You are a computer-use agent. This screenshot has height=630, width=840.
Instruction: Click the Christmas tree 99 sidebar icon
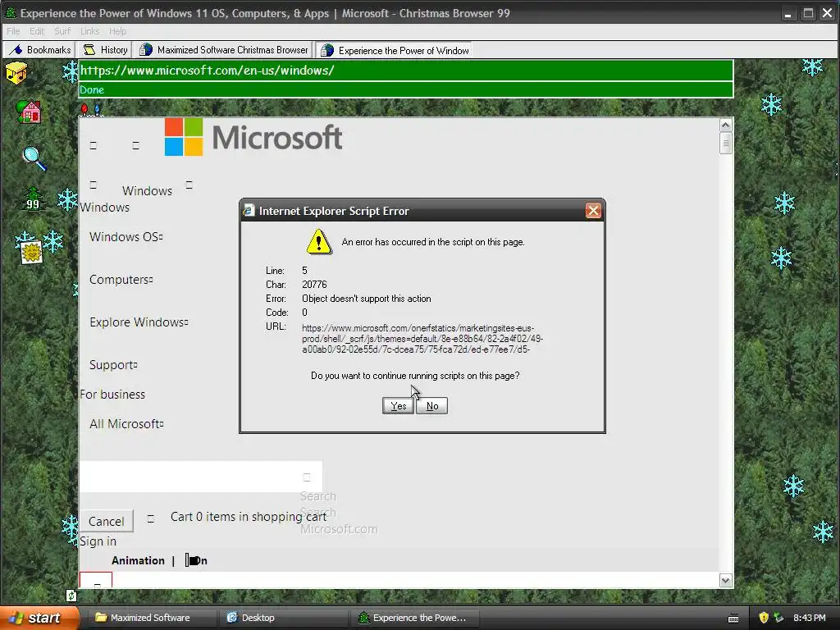tap(33, 199)
